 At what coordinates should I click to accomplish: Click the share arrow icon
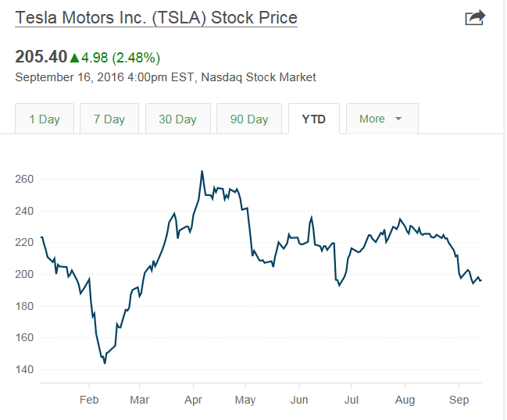coord(475,18)
